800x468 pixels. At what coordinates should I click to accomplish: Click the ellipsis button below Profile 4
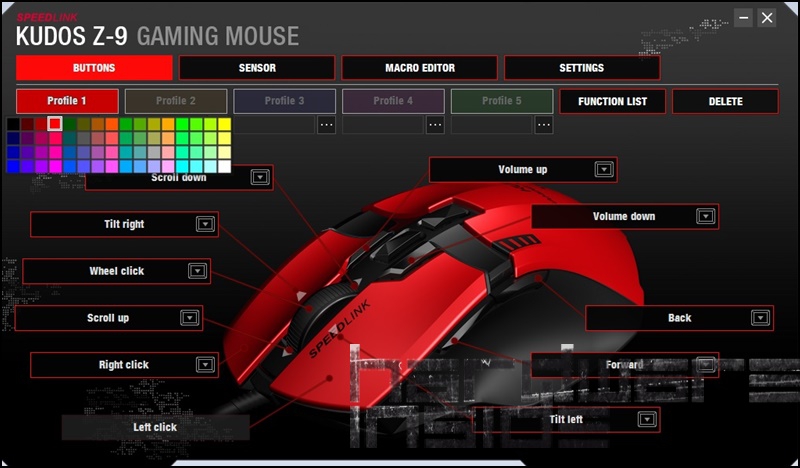click(435, 125)
